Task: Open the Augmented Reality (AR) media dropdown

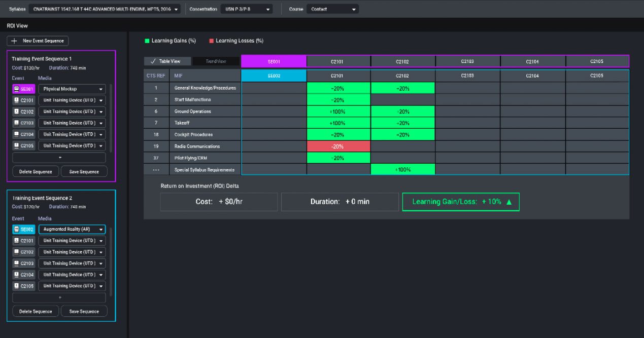Action: click(71, 229)
